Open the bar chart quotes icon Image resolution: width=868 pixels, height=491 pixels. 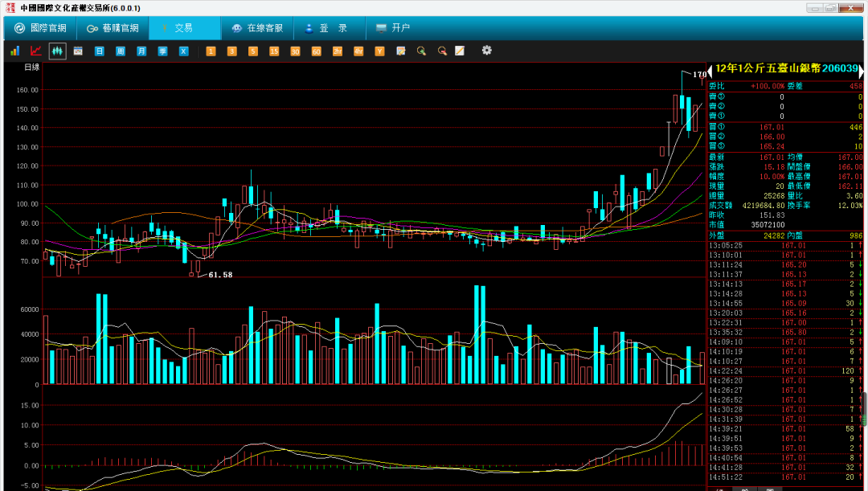tap(15, 51)
